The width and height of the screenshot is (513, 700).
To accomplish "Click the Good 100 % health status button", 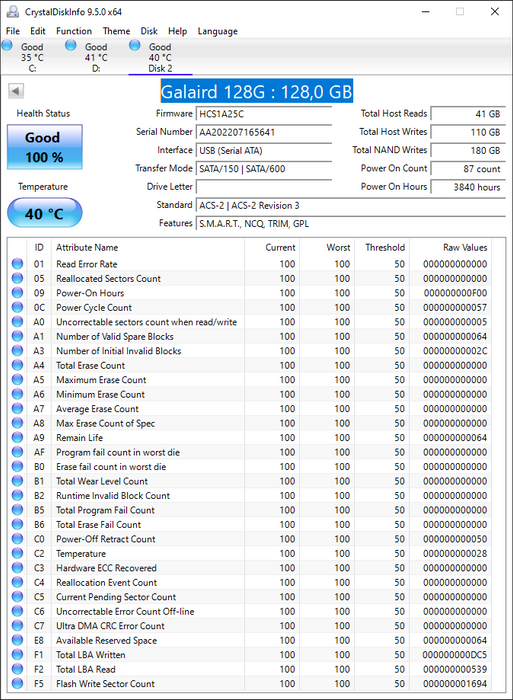I will pos(45,147).
